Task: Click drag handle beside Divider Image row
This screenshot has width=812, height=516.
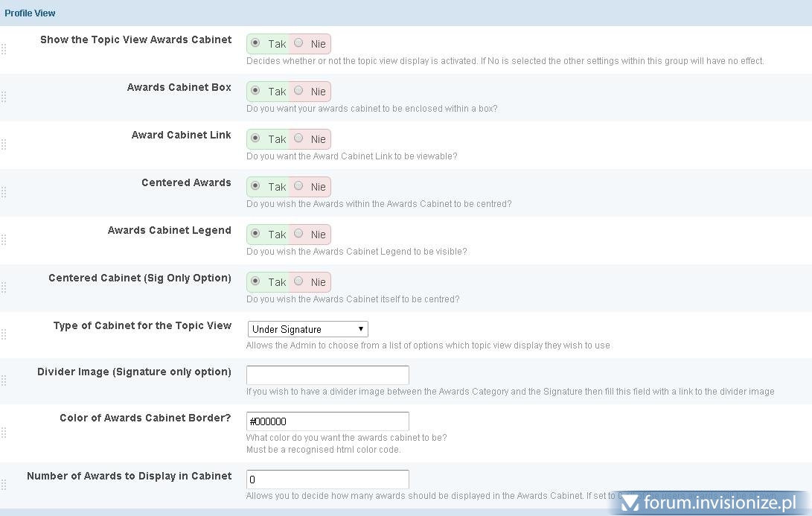Action: (x=4, y=380)
